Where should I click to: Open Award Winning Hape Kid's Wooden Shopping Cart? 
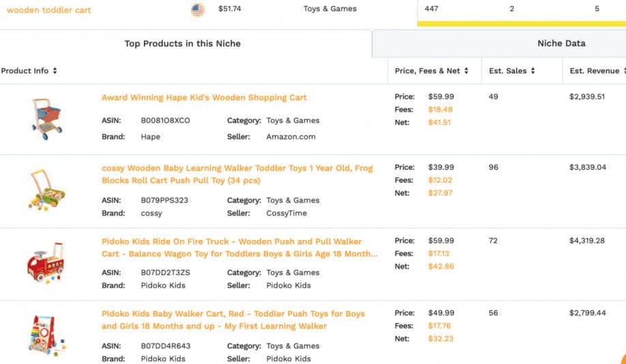[204, 97]
